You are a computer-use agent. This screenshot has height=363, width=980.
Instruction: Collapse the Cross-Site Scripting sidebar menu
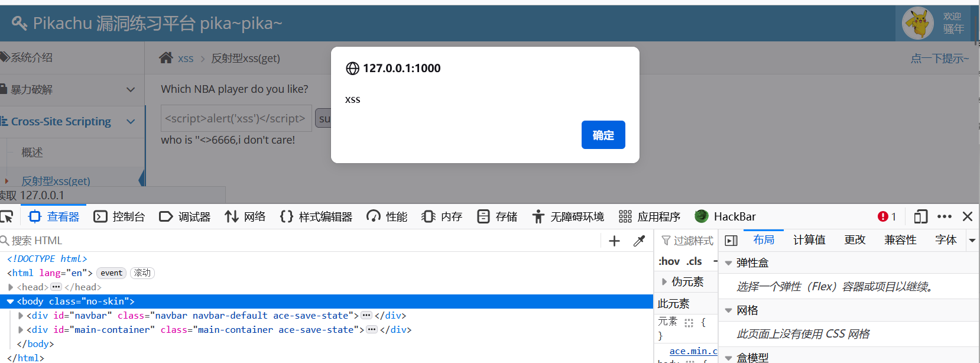tap(72, 122)
